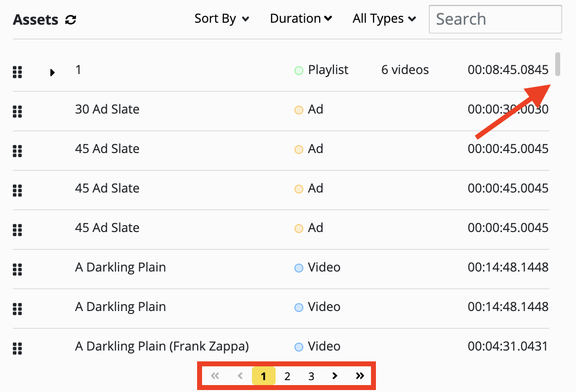Screen dimensions: 576x392
Task: Expand playlist 1 with the triangle
Action: 52,73
